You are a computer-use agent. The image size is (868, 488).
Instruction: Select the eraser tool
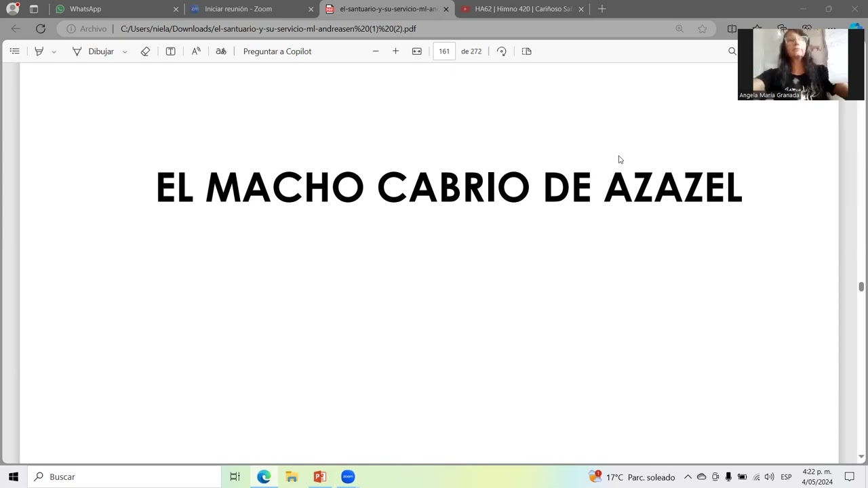(x=145, y=52)
